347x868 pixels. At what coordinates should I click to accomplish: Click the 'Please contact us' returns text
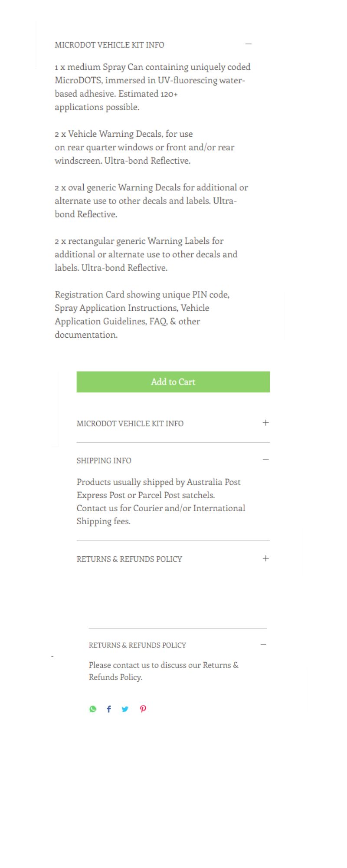[164, 671]
